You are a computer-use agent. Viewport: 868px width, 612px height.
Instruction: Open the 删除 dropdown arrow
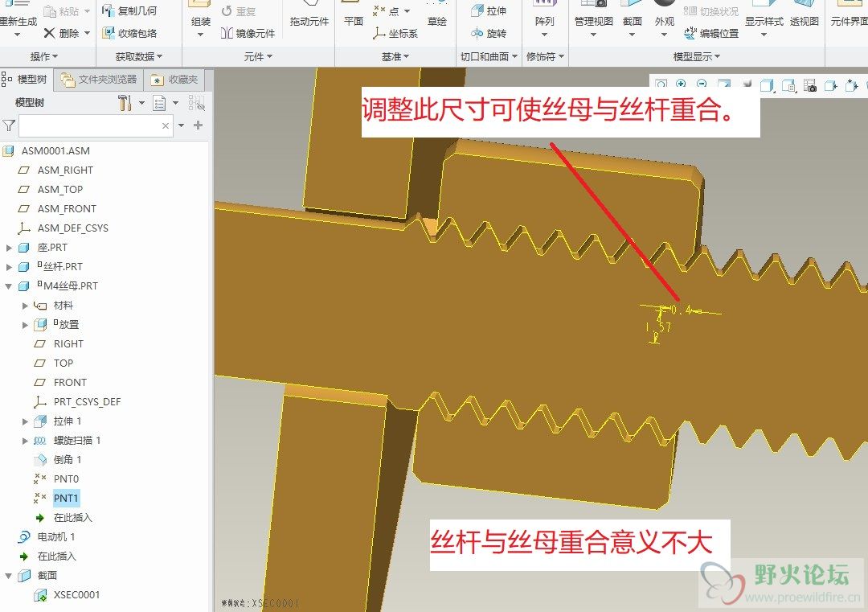coord(88,33)
